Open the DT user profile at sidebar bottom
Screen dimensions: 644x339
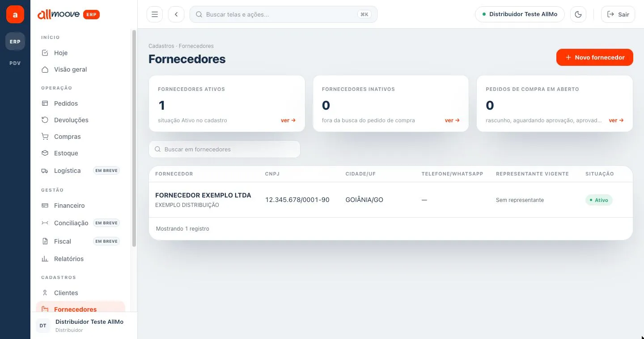[x=84, y=326]
